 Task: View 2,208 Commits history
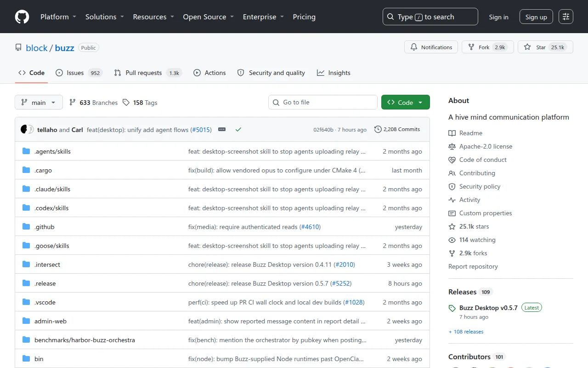point(397,129)
